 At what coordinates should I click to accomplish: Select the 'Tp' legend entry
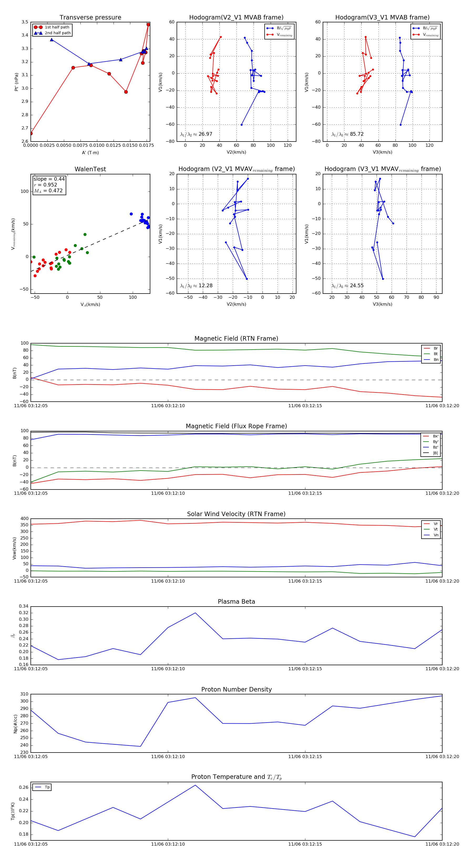42,788
